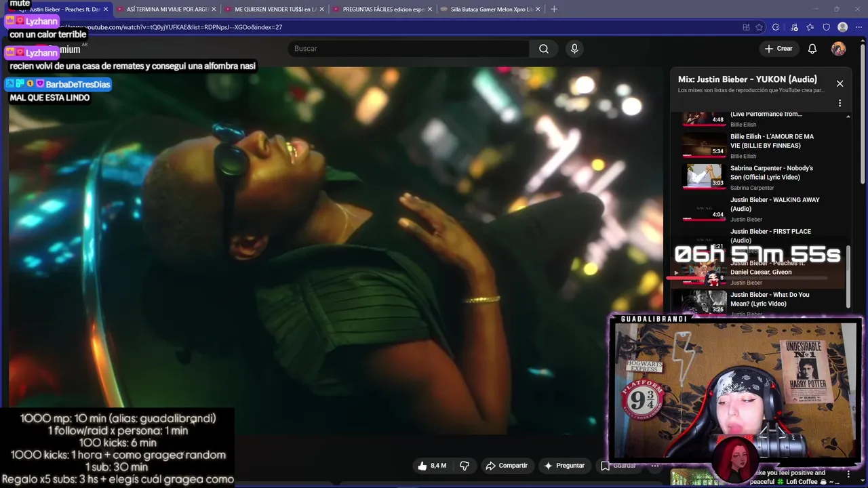Open browser extensions puzzle icon
This screenshot has height=488, width=868.
point(776,27)
